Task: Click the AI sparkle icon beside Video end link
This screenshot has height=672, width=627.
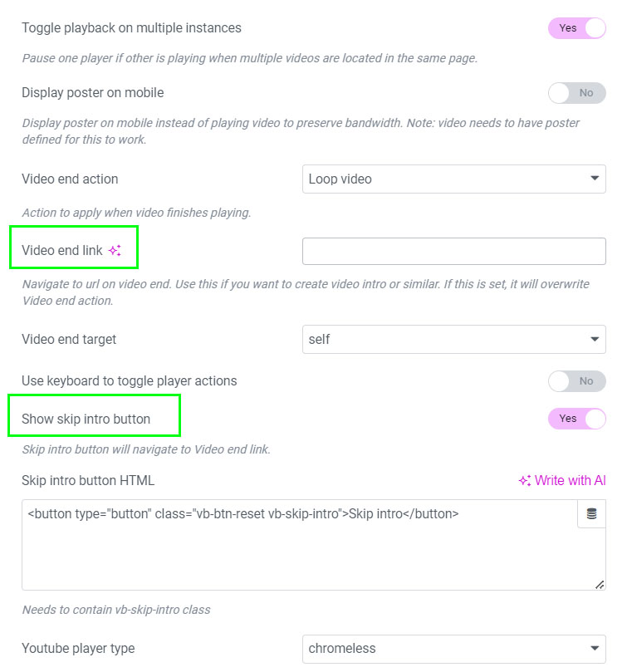Action: (x=115, y=251)
